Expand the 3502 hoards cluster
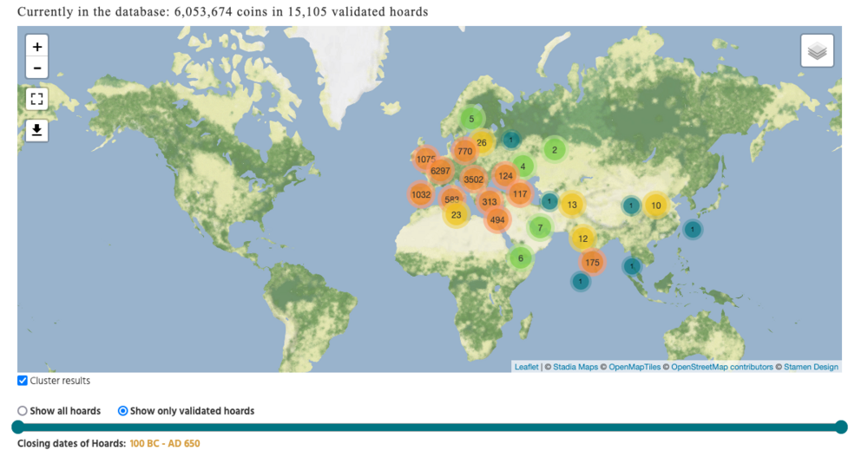 (x=473, y=180)
